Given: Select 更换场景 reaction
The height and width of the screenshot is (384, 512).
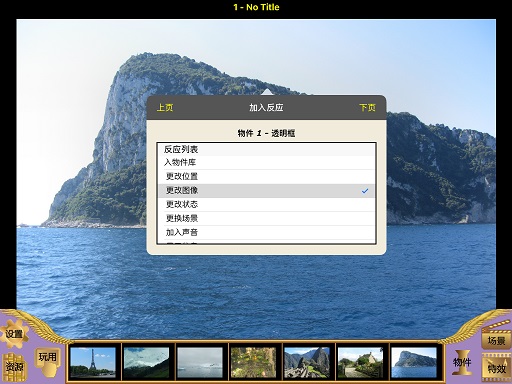Looking at the screenshot, I should [x=266, y=218].
